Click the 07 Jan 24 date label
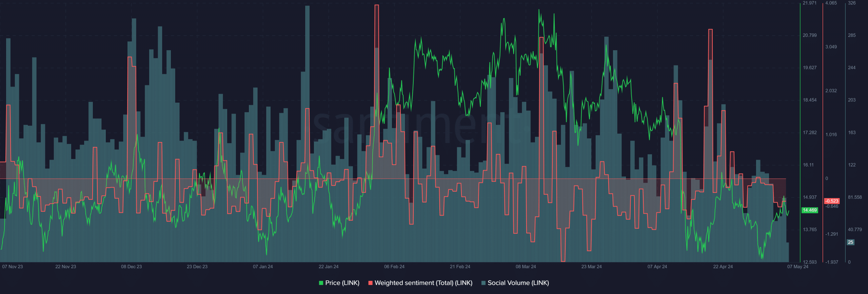The image size is (868, 294). click(x=263, y=267)
